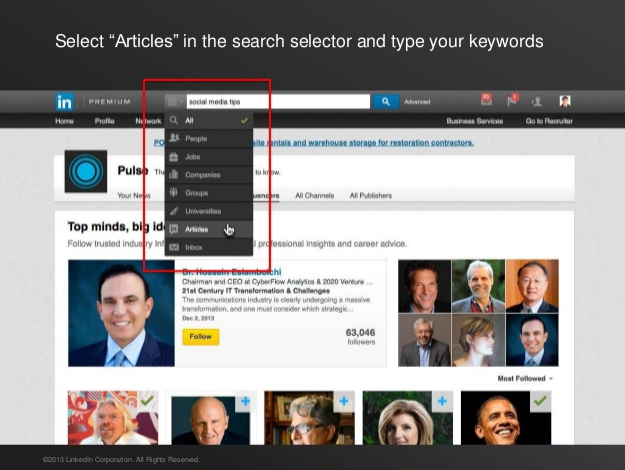The width and height of the screenshot is (625, 470).
Task: Click the All magnifier icon in dropdown
Action: click(174, 120)
